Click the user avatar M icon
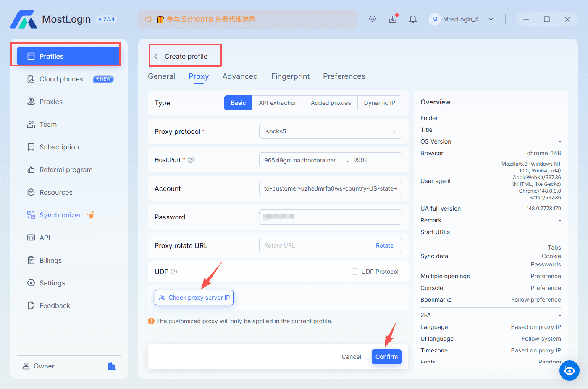Viewport: 588px width, 389px height. point(435,19)
